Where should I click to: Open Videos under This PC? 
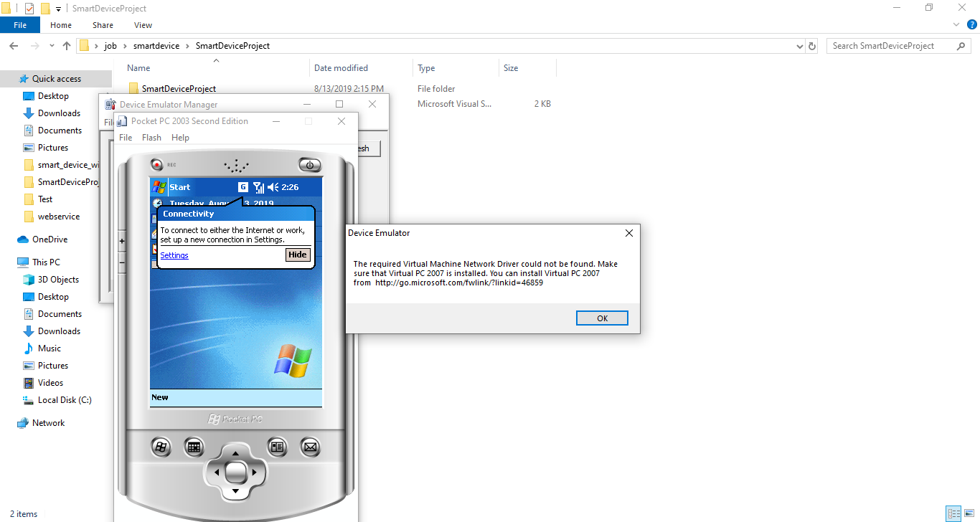[50, 383]
